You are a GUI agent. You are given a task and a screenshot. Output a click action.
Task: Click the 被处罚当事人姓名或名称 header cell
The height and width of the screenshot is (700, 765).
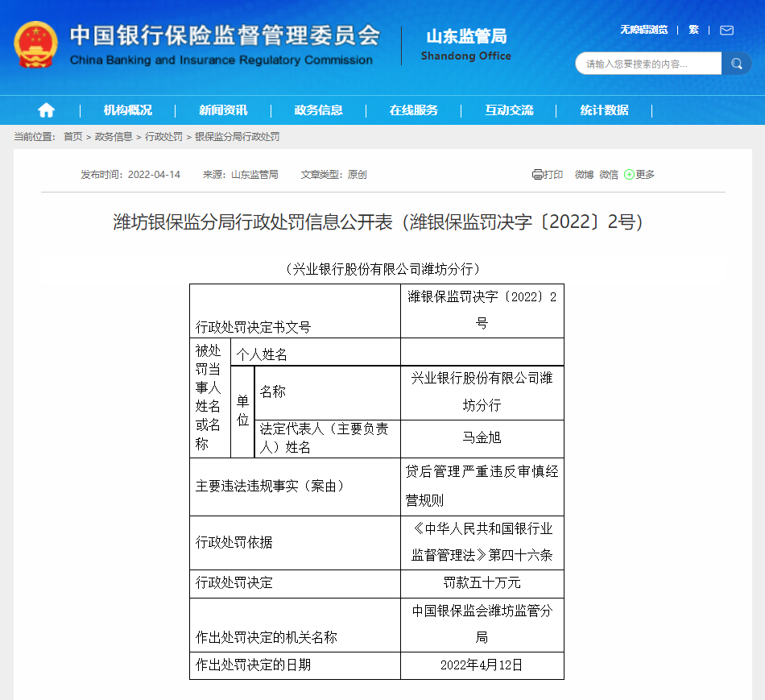click(210, 398)
